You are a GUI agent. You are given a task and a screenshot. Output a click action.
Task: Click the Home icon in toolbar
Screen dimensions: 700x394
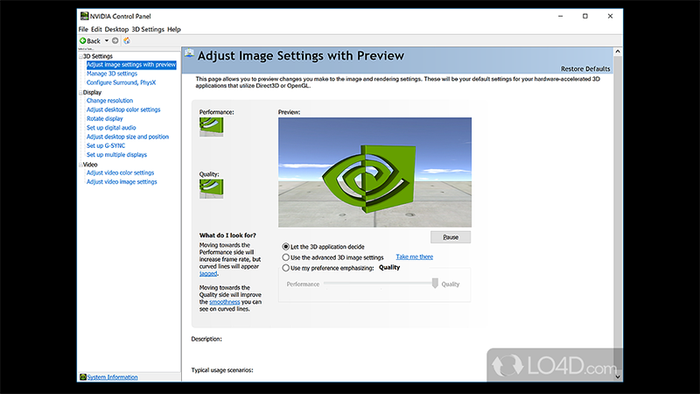point(127,41)
